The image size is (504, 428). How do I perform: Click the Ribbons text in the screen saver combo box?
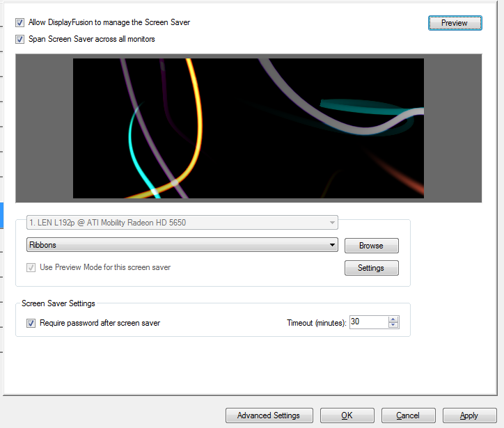[x=43, y=246]
